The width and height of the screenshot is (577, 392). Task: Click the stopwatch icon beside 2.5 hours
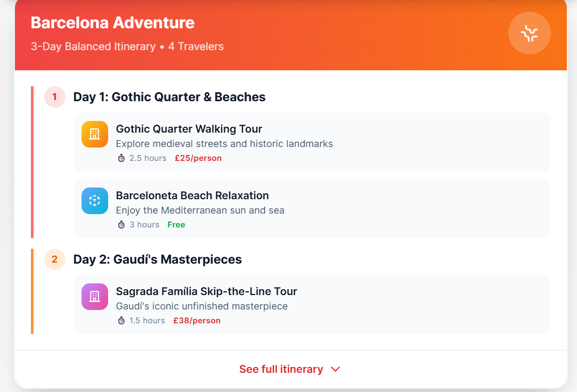[121, 158]
